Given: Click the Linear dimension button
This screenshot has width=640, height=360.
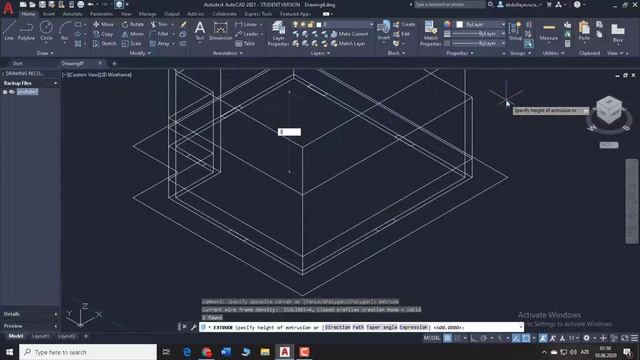Looking at the screenshot, I should 247,24.
